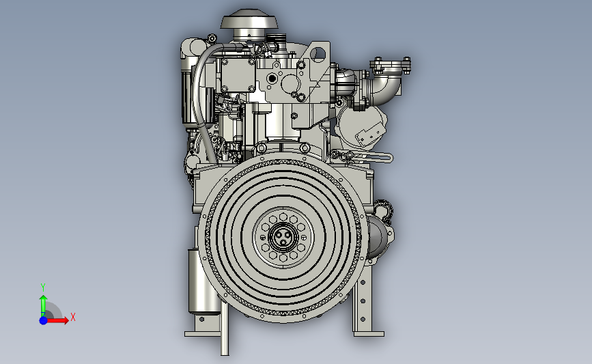Select the flywheel center hub on the engine
The height and width of the screenshot is (364, 592).
coord(283,237)
